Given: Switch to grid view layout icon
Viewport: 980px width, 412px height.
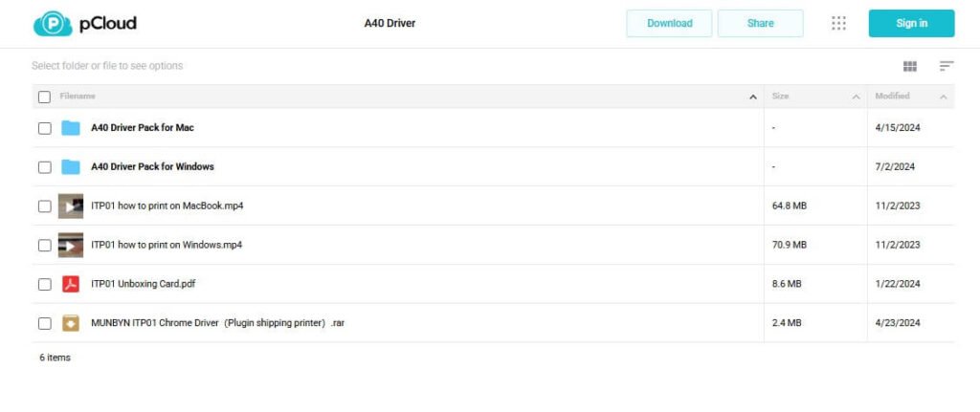Looking at the screenshot, I should (910, 66).
